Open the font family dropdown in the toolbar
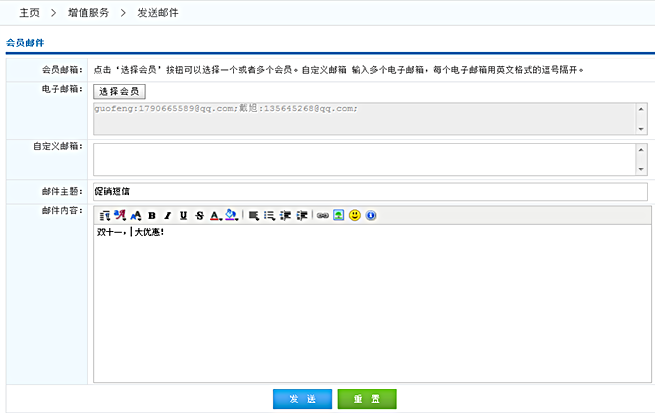The height and width of the screenshot is (413, 655). (x=120, y=215)
